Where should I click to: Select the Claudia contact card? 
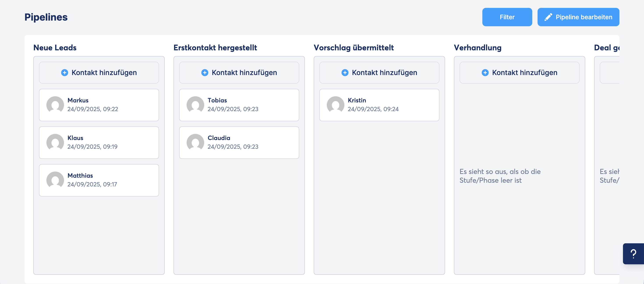pos(239,143)
